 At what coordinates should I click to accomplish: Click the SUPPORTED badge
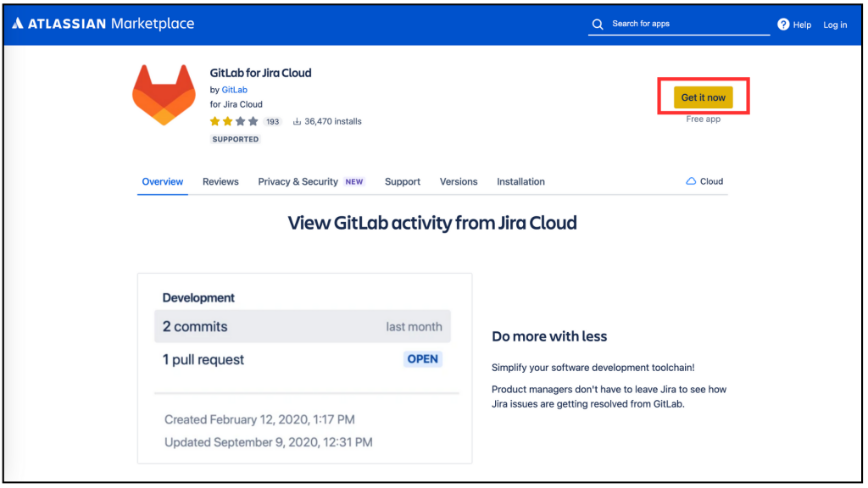tap(236, 140)
